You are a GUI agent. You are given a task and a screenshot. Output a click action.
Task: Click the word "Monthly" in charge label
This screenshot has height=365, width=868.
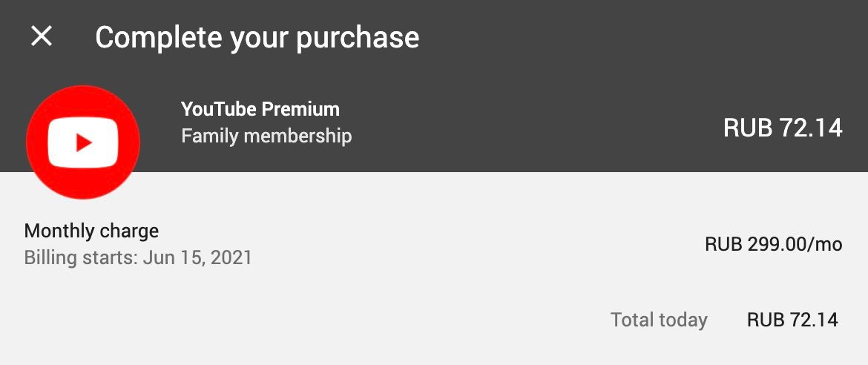click(x=58, y=231)
